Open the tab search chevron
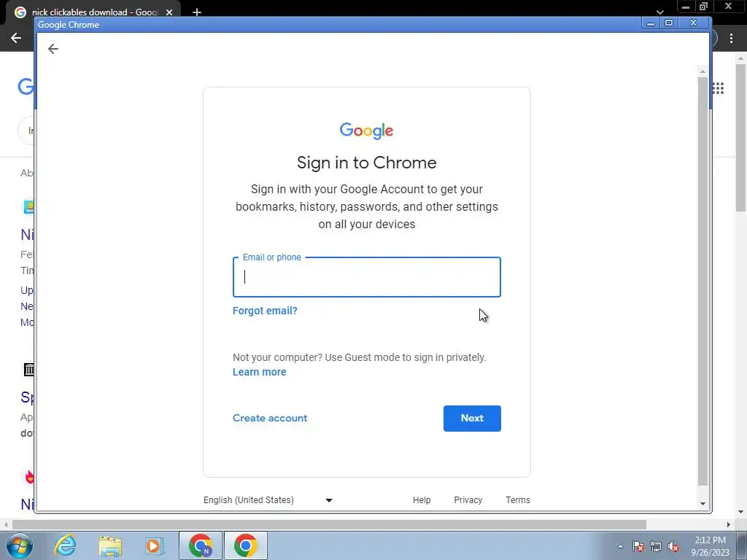 coord(659,12)
